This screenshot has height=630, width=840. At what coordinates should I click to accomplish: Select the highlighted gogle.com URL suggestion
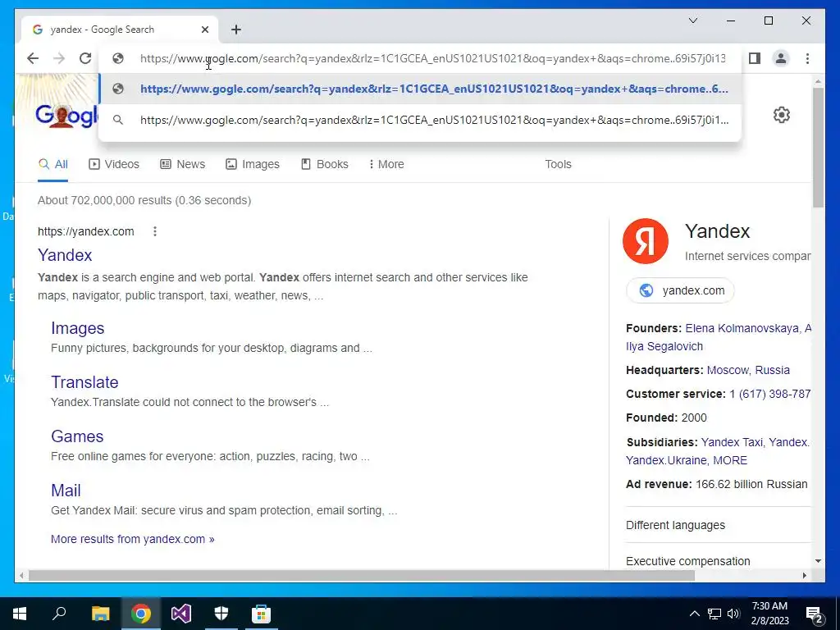pos(421,89)
